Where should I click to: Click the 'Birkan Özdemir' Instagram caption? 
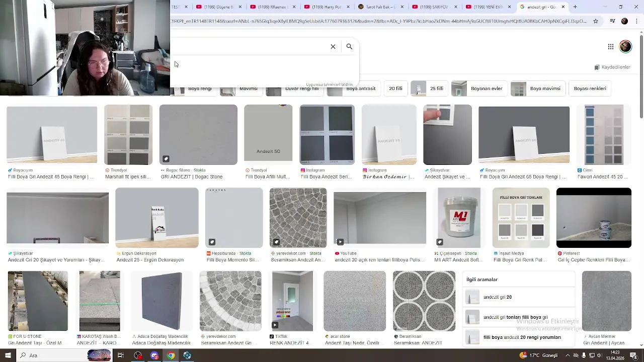tap(388, 177)
